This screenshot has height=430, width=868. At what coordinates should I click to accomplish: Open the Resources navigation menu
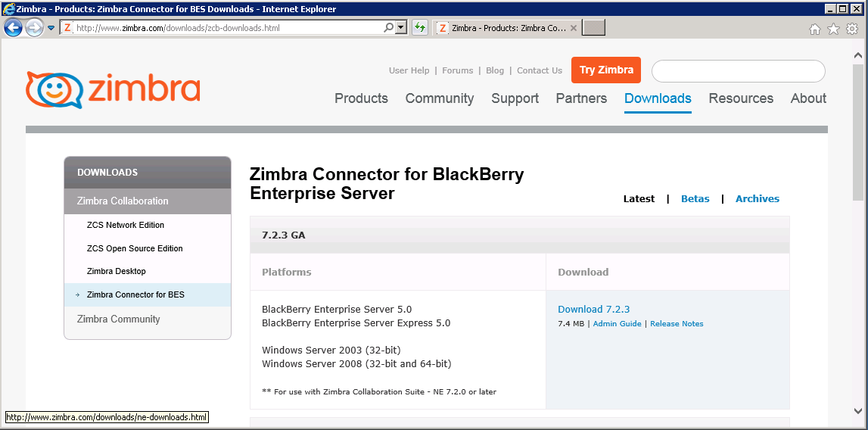pos(741,98)
